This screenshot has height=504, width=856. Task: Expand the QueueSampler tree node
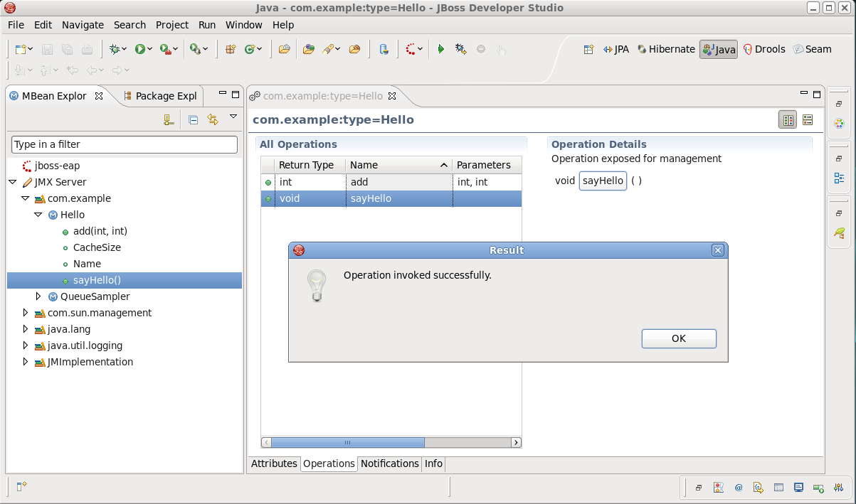[x=39, y=296]
